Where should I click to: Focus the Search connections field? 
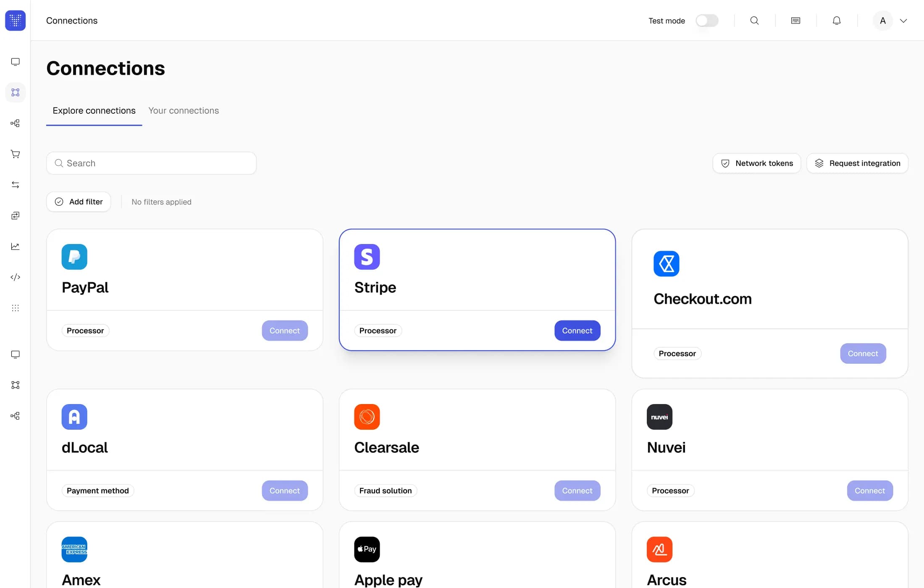pos(151,163)
